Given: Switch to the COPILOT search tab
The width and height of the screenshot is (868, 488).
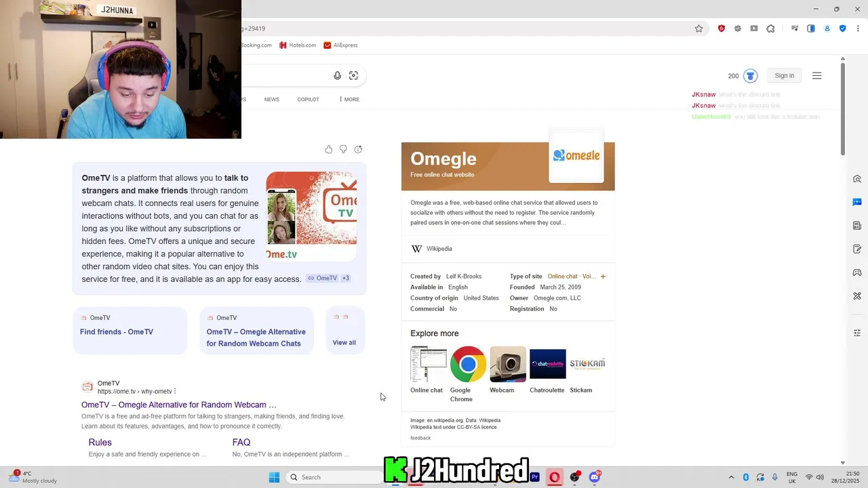Looking at the screenshot, I should 308,100.
